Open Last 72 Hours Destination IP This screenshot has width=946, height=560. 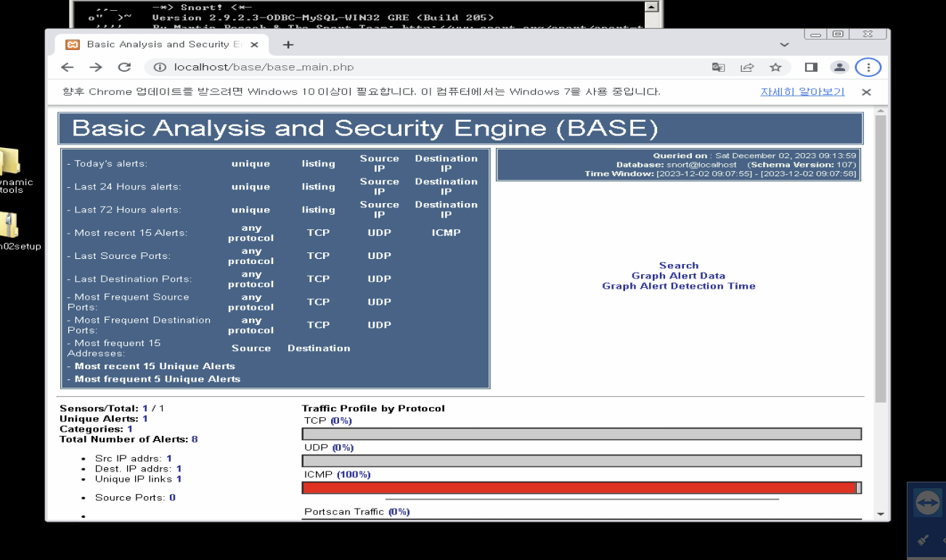point(447,210)
